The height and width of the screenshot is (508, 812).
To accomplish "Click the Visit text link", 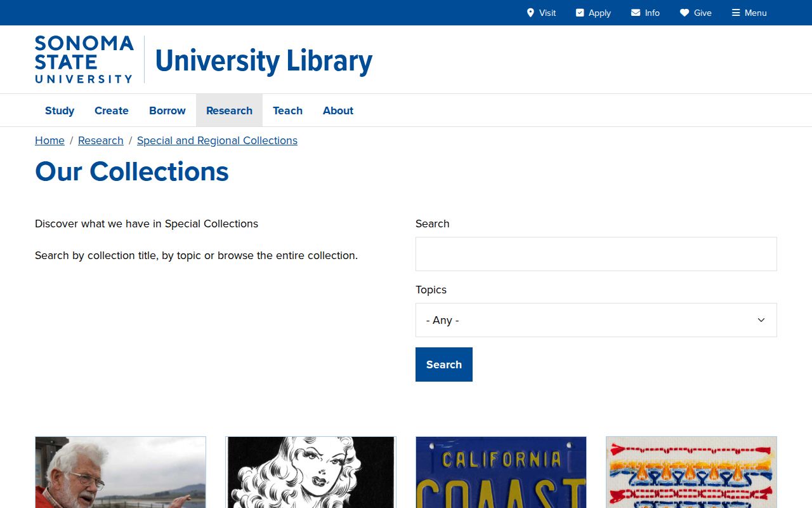I will pyautogui.click(x=547, y=13).
